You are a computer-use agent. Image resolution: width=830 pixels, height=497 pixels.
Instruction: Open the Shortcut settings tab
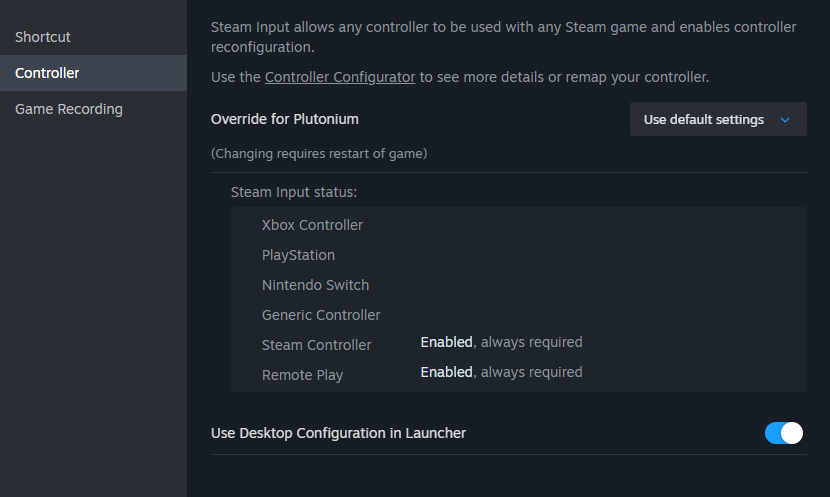93,37
